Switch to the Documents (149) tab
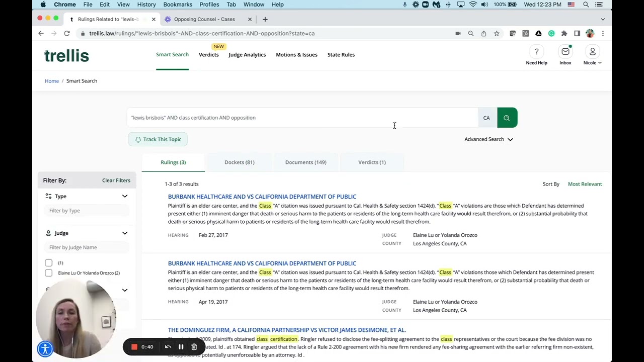644x362 pixels. (306, 162)
